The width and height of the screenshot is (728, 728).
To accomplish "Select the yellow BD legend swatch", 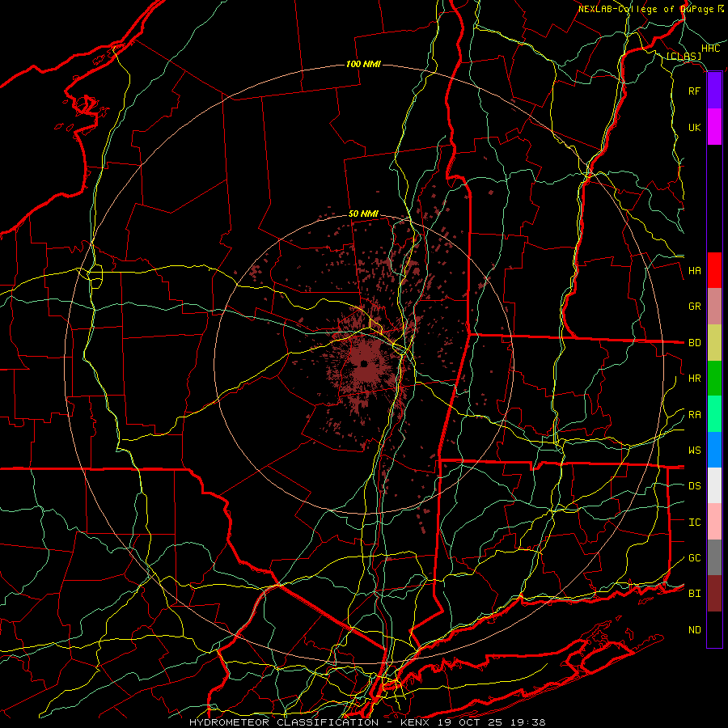I will point(714,343).
